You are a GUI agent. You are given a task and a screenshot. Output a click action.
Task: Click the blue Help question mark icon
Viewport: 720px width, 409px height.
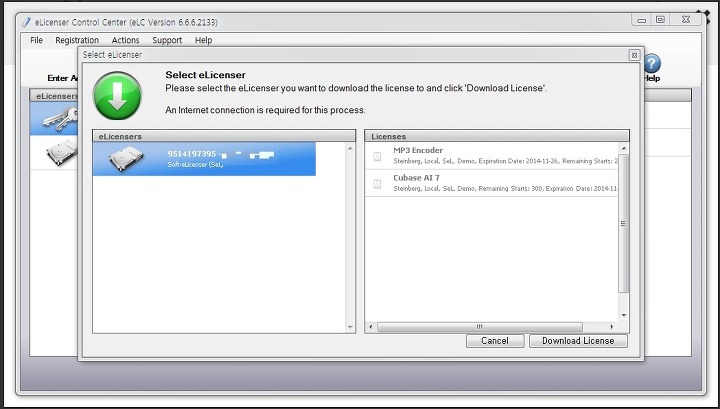652,63
